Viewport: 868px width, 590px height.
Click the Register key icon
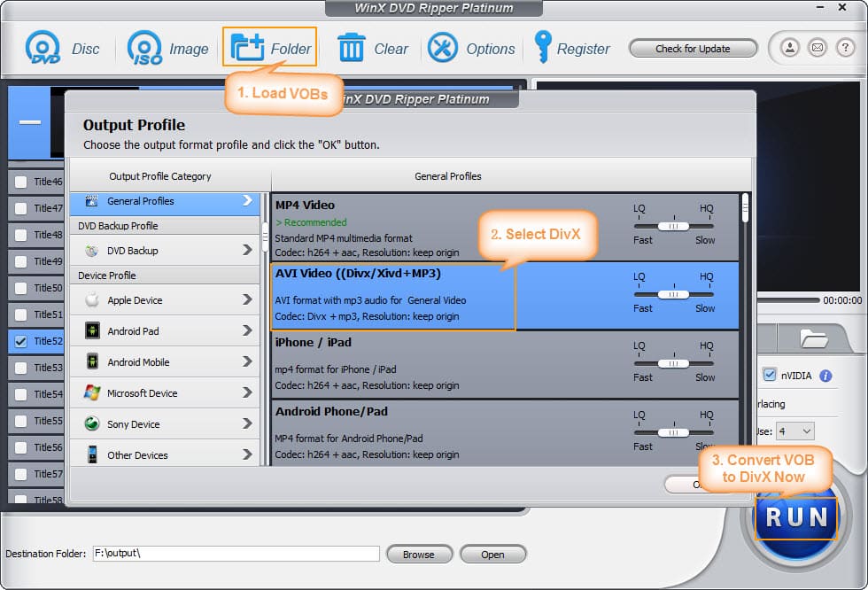pyautogui.click(x=542, y=46)
